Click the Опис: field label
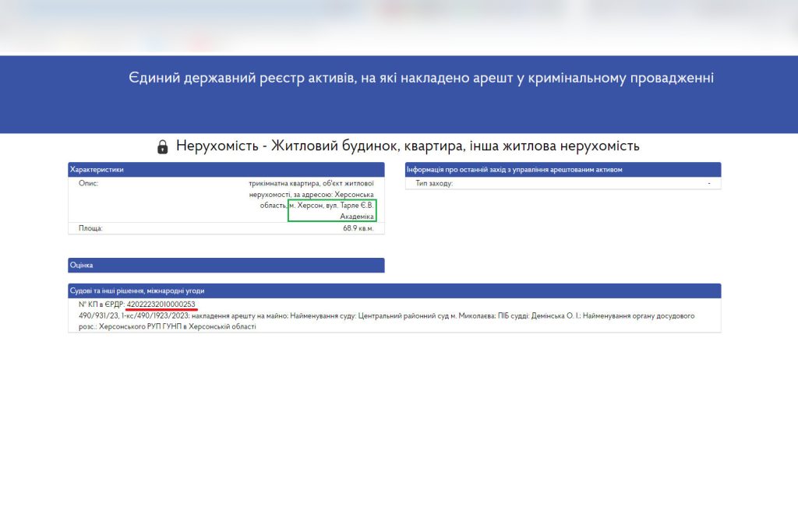The image size is (798, 532). coord(88,184)
